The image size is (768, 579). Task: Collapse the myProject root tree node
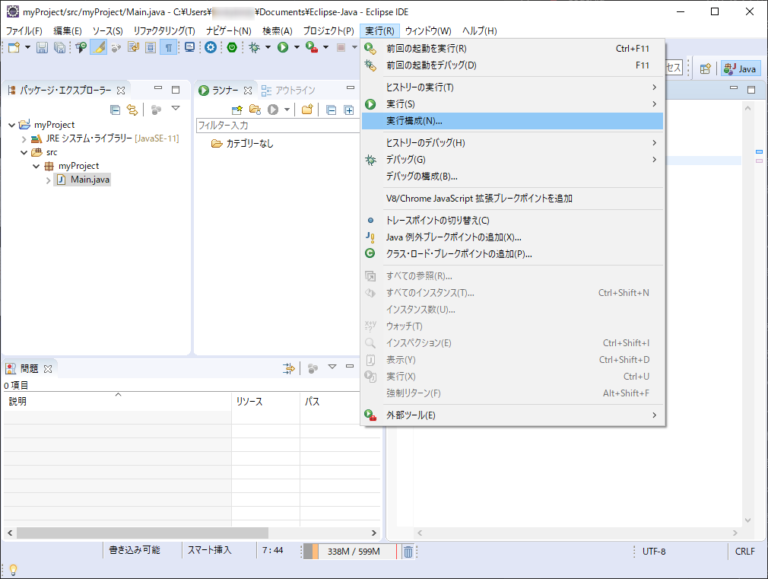pos(11,125)
